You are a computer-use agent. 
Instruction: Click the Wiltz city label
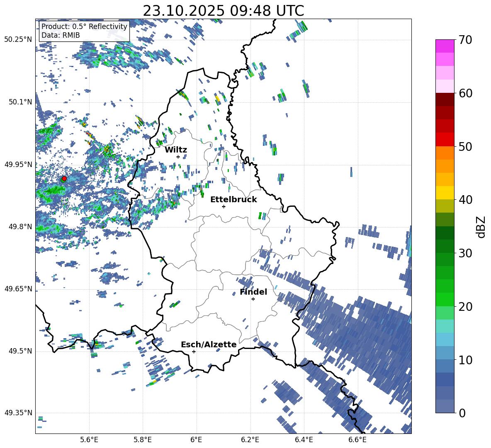[x=176, y=150]
